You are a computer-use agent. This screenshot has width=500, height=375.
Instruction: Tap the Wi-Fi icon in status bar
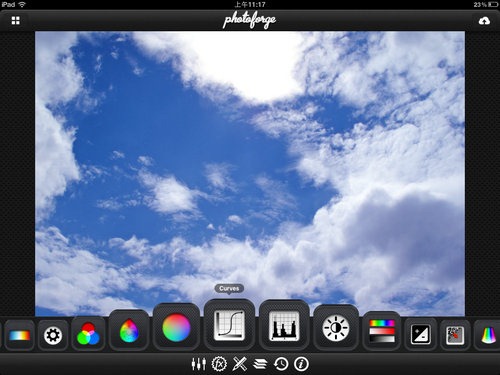pos(22,4)
